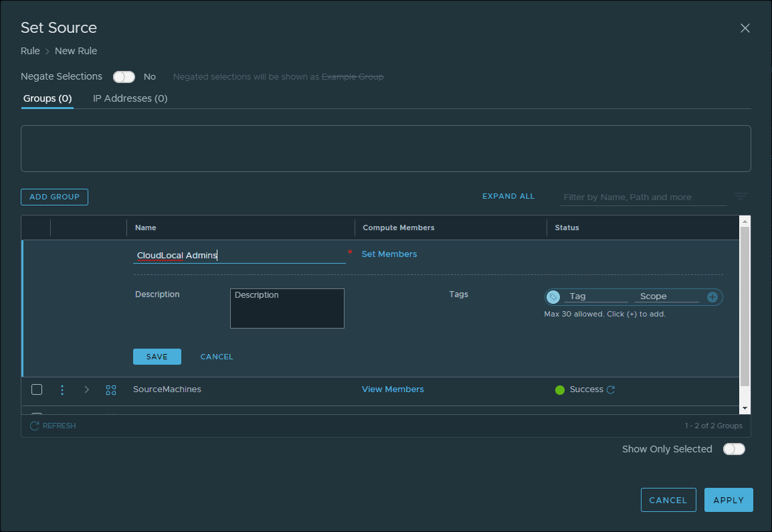Click the Filter by Name search field
Screen dimensions: 772x532
(642, 197)
